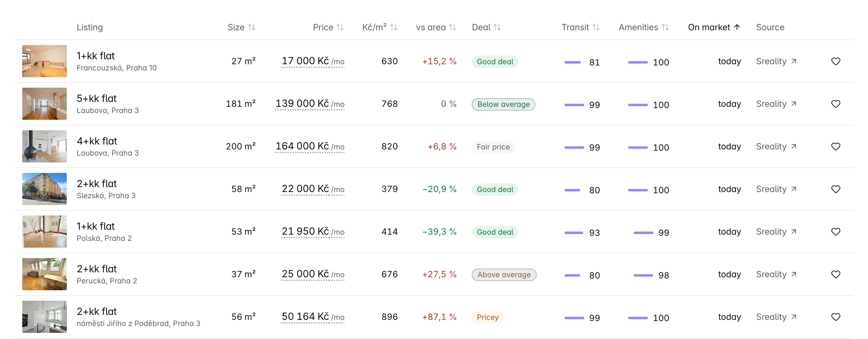Open the Francouzská flat photo thumbnail

coord(45,61)
